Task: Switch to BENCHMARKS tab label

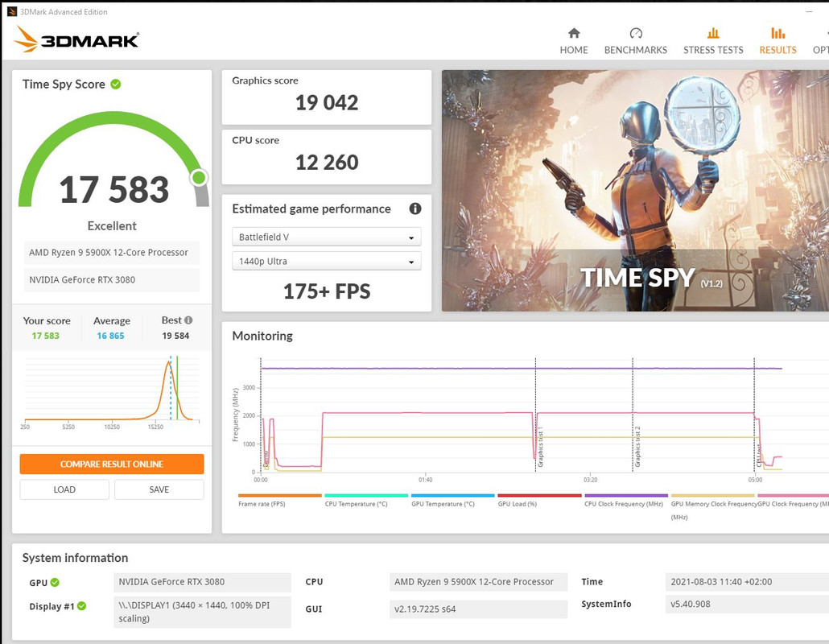Action: [x=636, y=50]
